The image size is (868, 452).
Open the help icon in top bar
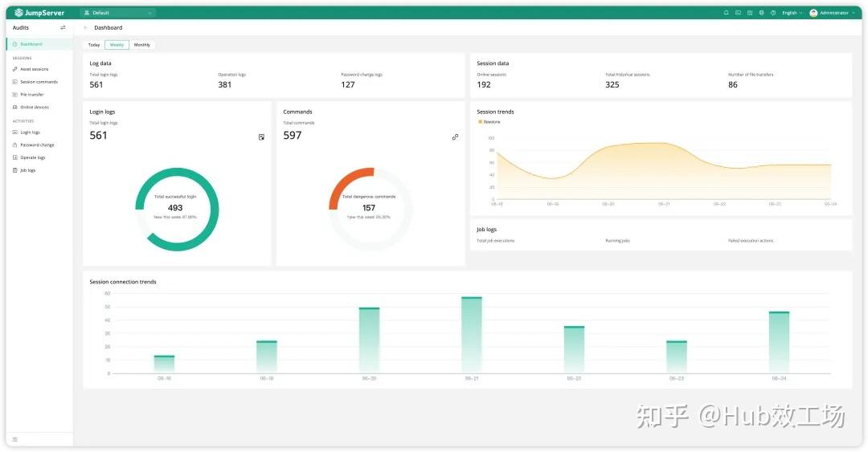coord(773,13)
